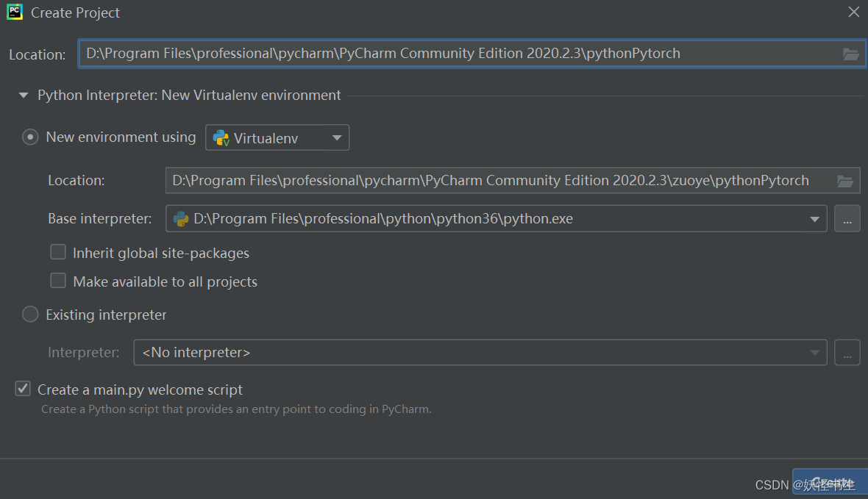Click the browse folder icon in project Location field
This screenshot has width=868, height=499.
[850, 54]
